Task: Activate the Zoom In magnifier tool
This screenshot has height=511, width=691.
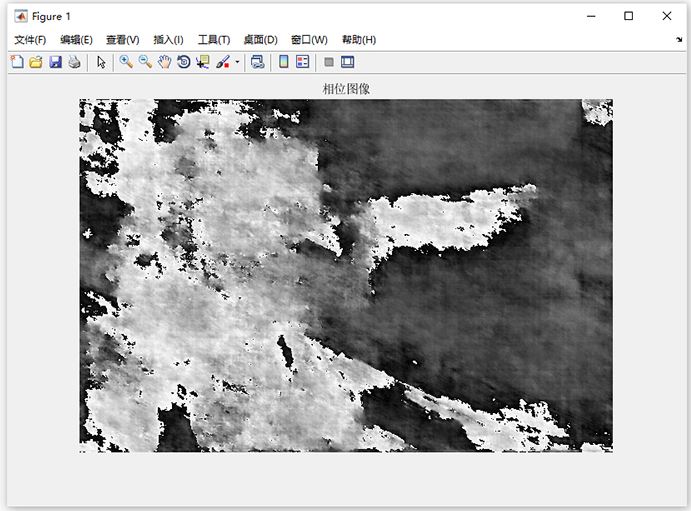Action: point(126,62)
